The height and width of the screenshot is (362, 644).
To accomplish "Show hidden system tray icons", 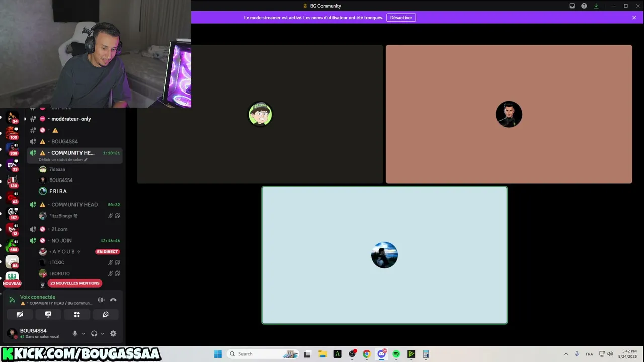I will point(566,354).
